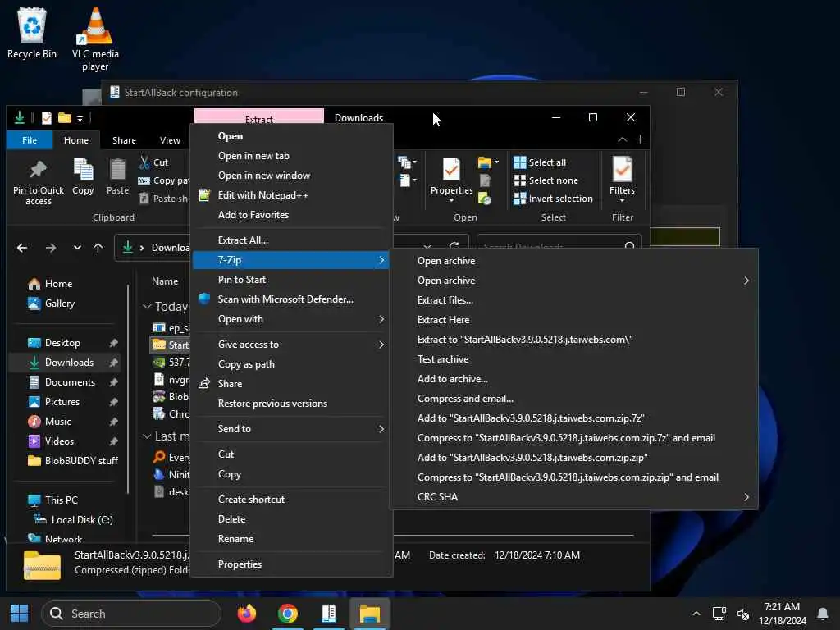840x630 pixels.
Task: Click the Select all ribbon item
Action: point(540,162)
